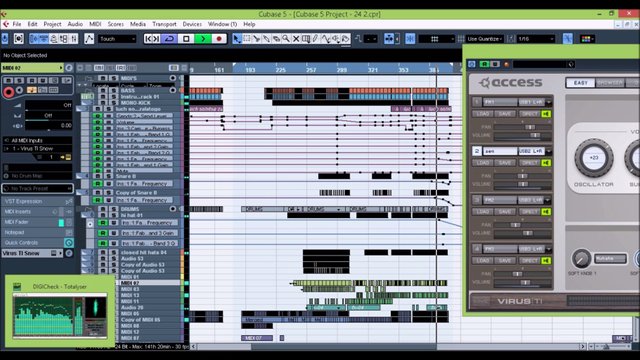Click the LOAD button for Virus part 2
Image resolution: width=640 pixels, height=360 pixels.
tap(483, 163)
